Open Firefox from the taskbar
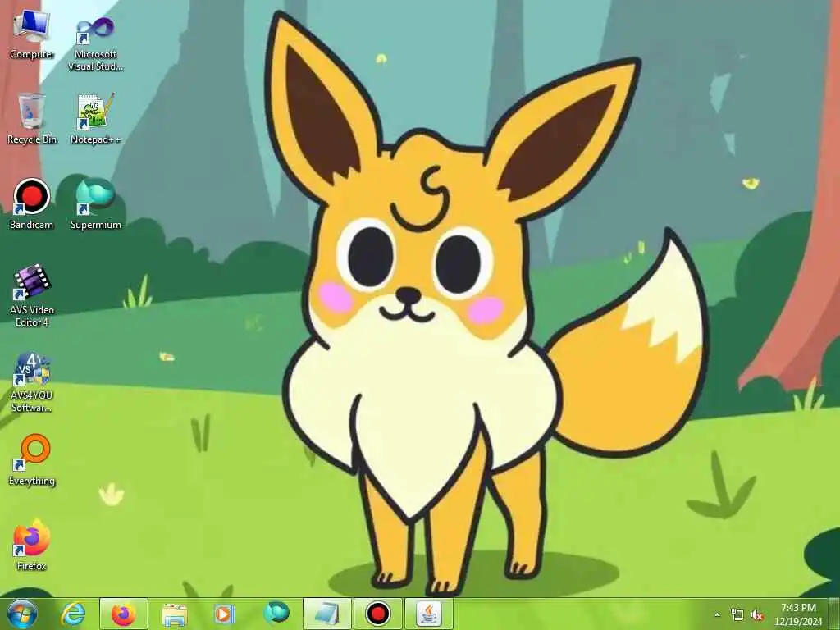840x630 pixels. coord(124,614)
